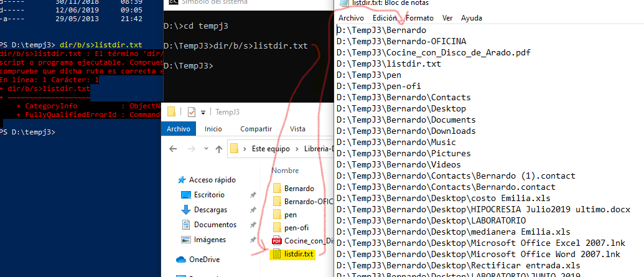
Task: Open Imágenes in the navigation pane
Action: tap(210, 239)
